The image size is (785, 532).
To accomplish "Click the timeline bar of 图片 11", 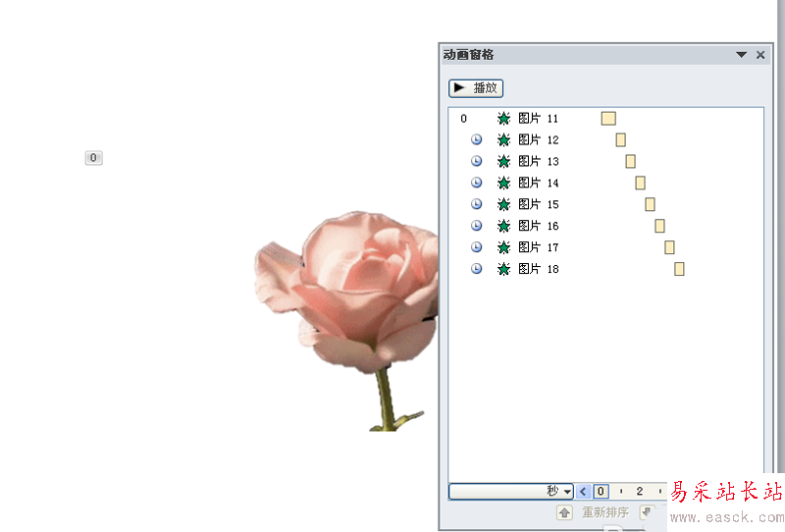I will click(x=608, y=119).
